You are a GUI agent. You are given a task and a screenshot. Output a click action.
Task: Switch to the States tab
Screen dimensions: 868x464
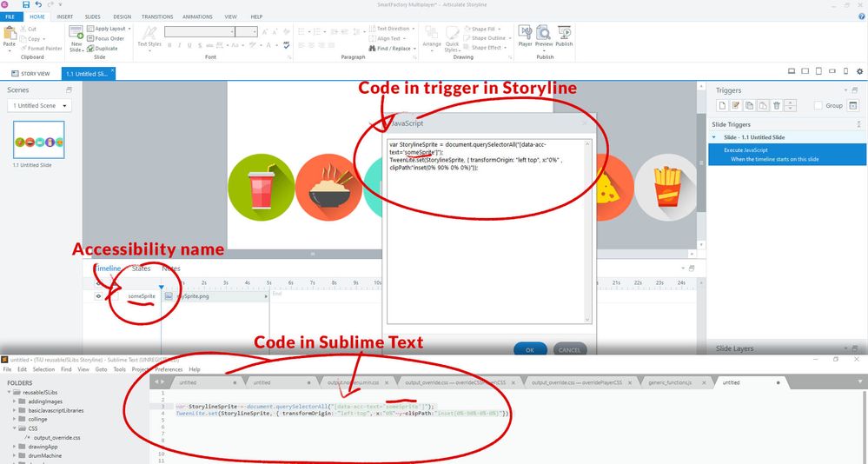(x=141, y=268)
